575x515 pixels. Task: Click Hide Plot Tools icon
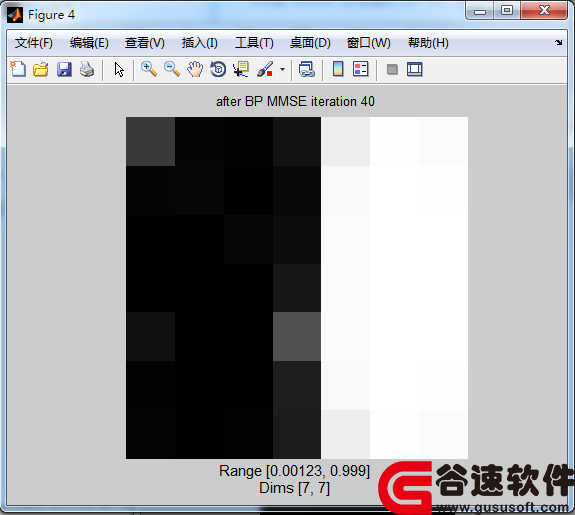tap(392, 69)
